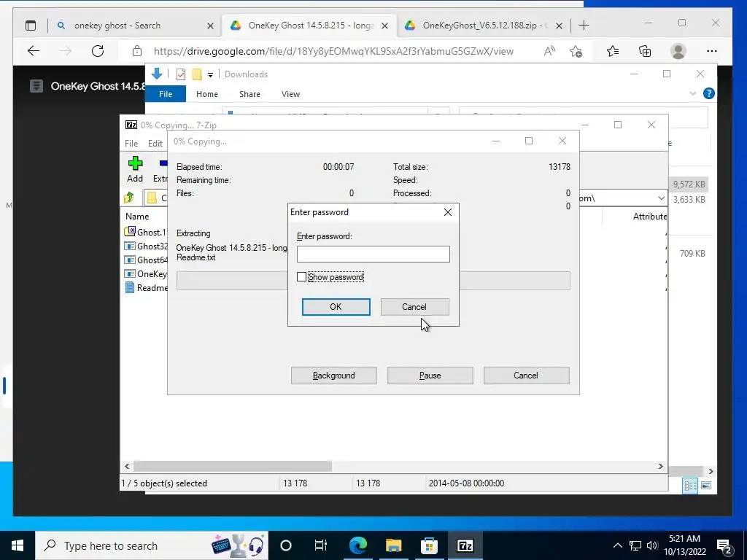Image resolution: width=747 pixels, height=560 pixels.
Task: Open Explorer help question mark icon
Action: point(709,93)
